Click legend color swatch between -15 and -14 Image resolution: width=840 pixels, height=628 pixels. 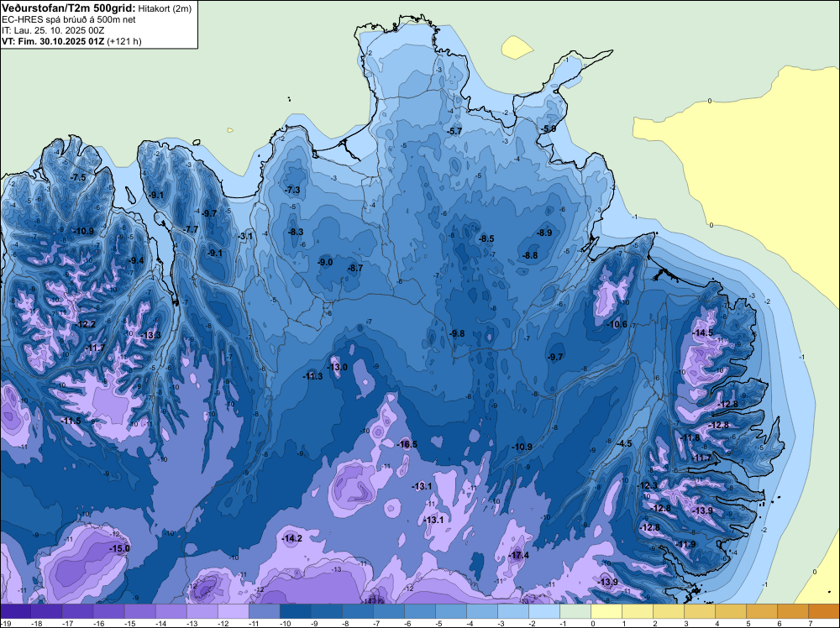click(139, 611)
